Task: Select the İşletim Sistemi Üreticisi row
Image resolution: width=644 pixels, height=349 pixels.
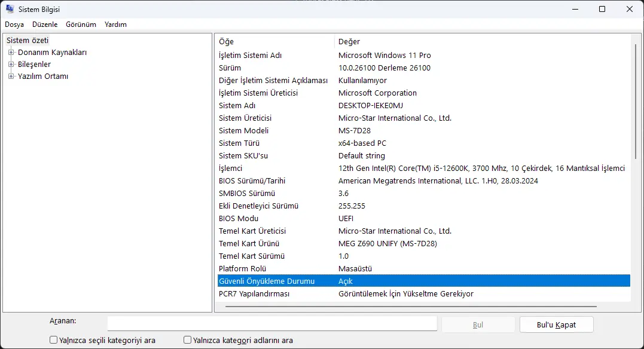Action: coord(424,93)
